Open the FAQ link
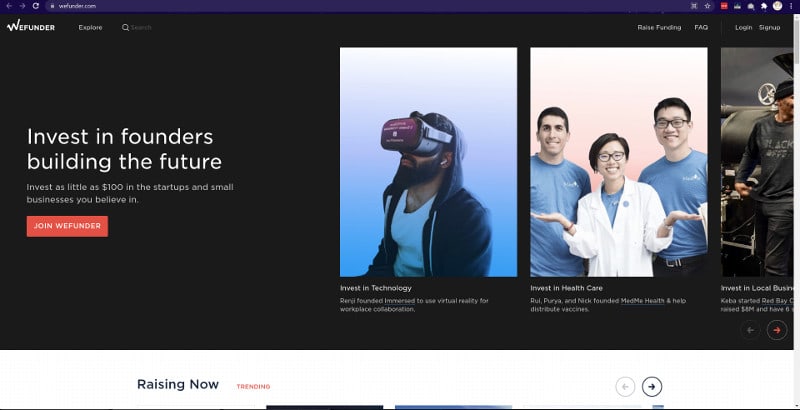The image size is (800, 410). point(701,28)
